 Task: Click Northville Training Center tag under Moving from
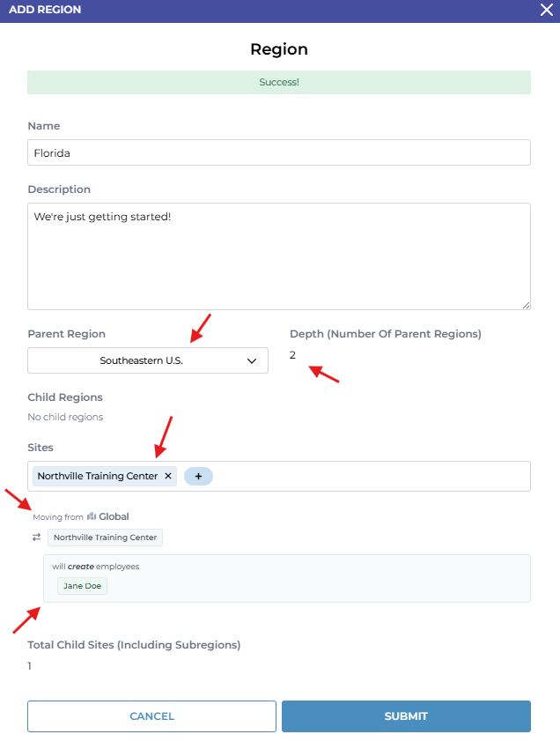[105, 538]
